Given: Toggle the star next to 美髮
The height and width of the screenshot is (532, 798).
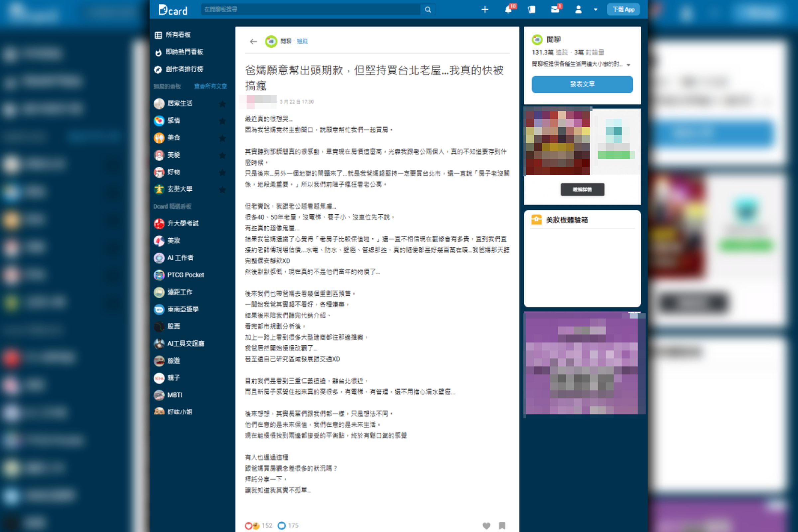Looking at the screenshot, I should pyautogui.click(x=222, y=155).
